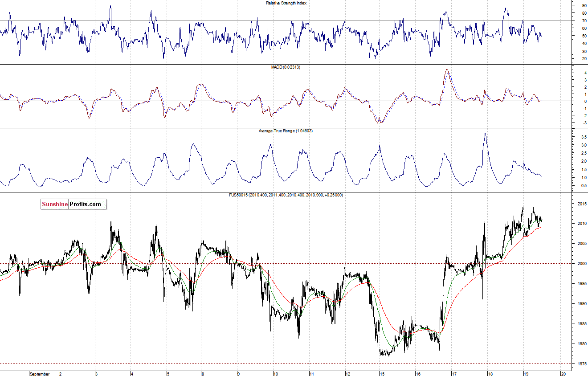Select date 17 on the bottom axis
Image resolution: width=588 pixels, height=376 pixels.
(453, 374)
